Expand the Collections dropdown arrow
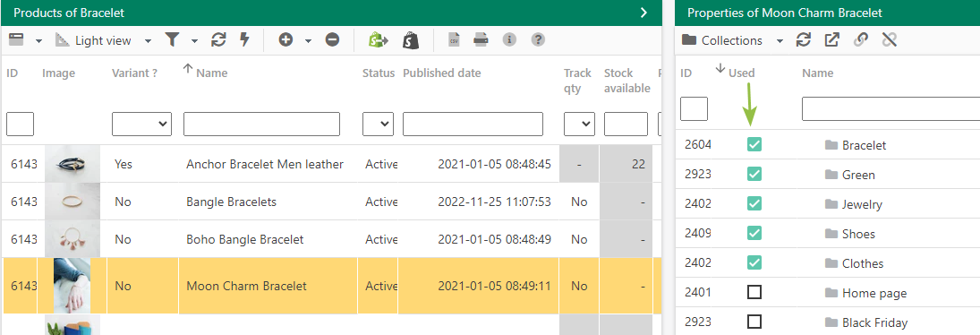This screenshot has width=980, height=335. pos(780,41)
